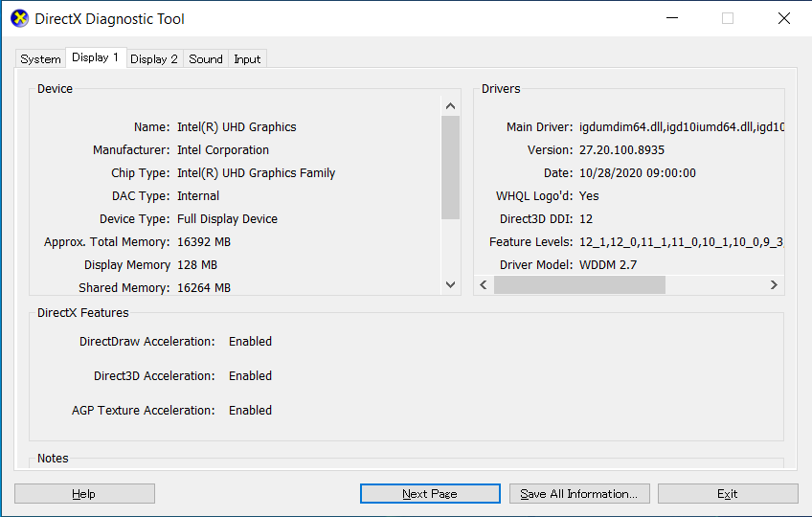Click Device panel scroll down arrow
This screenshot has width=812, height=517.
coord(451,284)
